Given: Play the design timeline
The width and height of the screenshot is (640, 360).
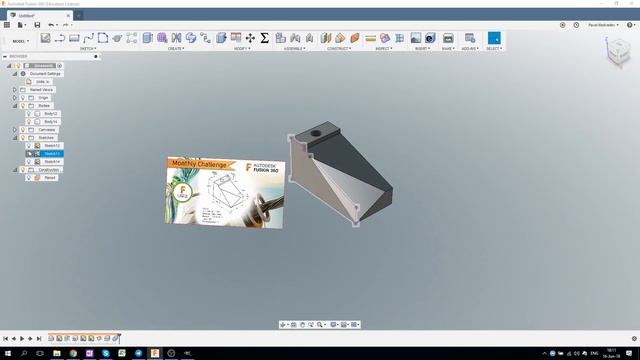Looking at the screenshot, I should [x=22, y=338].
